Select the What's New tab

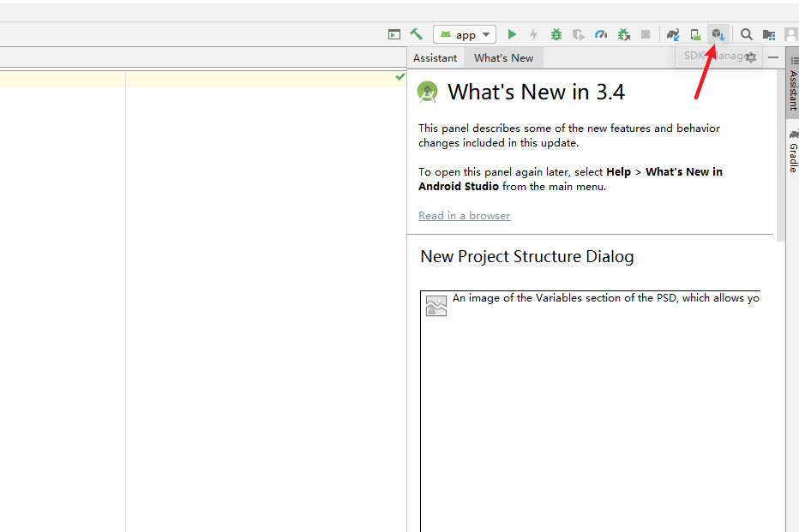pos(503,58)
